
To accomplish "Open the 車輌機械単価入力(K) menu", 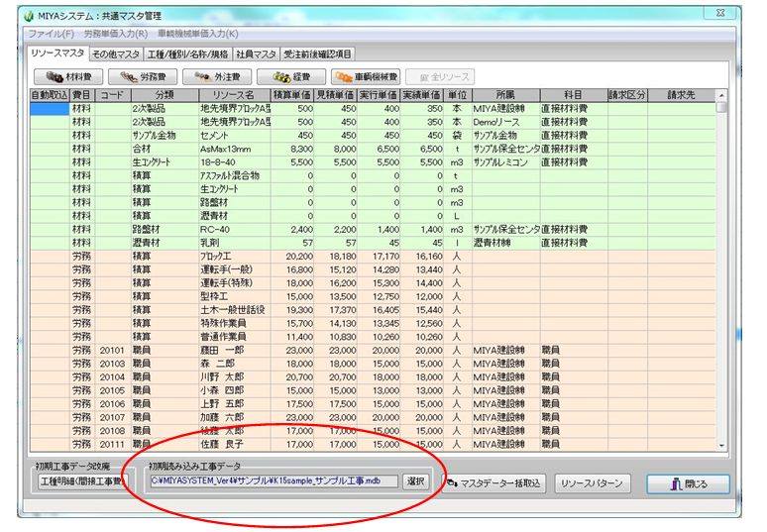I will point(197,34).
